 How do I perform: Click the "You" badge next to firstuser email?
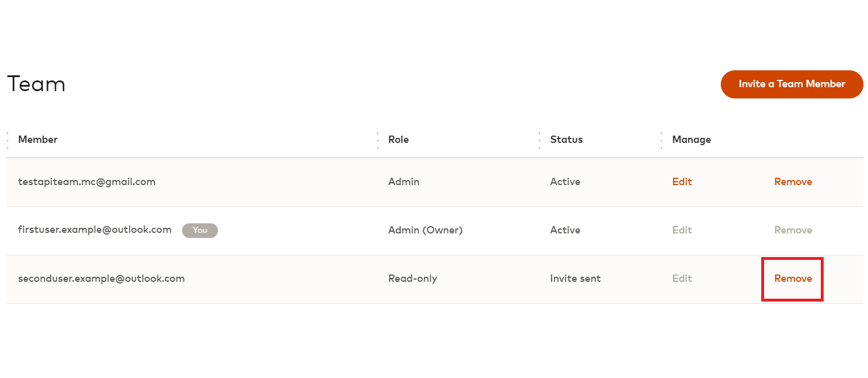pos(199,230)
